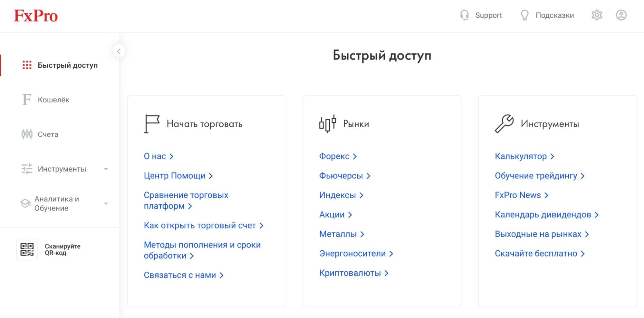Open Support headset icon
This screenshot has width=644, height=318.
464,15
